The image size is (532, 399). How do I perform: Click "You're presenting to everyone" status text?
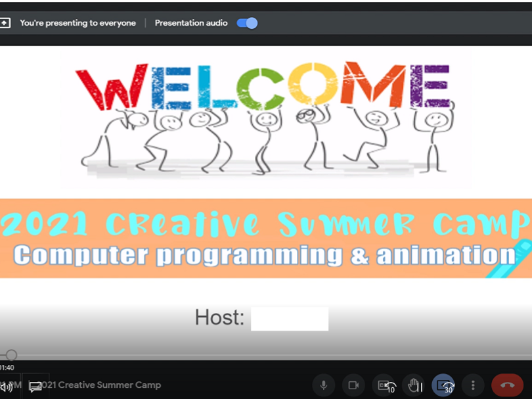click(78, 23)
